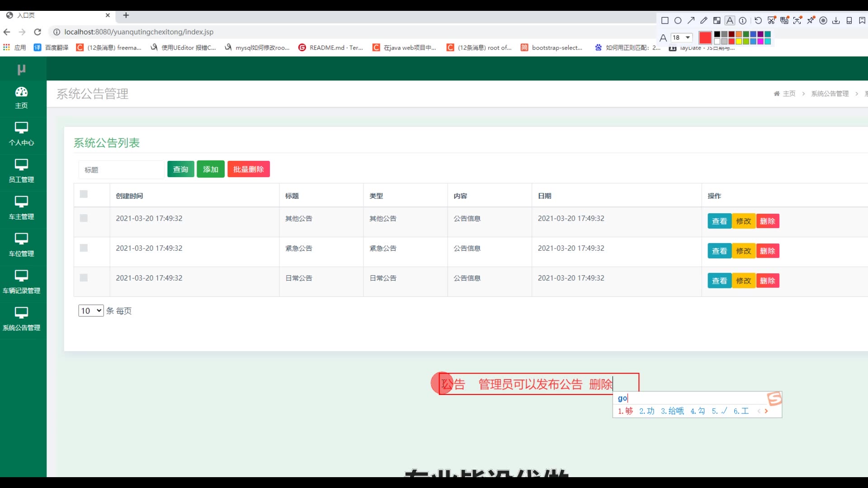
Task: Open the rows-per-page 10 dropdown
Action: pos(91,311)
